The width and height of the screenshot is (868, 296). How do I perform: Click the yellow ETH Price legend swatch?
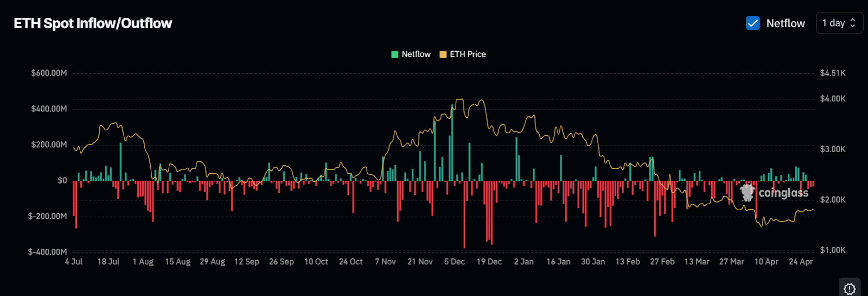pos(443,54)
